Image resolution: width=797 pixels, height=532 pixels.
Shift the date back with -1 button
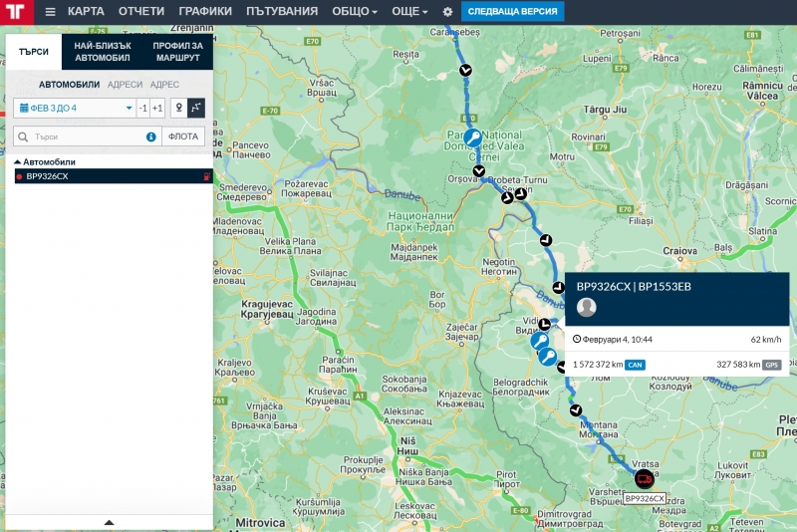pyautogui.click(x=143, y=108)
